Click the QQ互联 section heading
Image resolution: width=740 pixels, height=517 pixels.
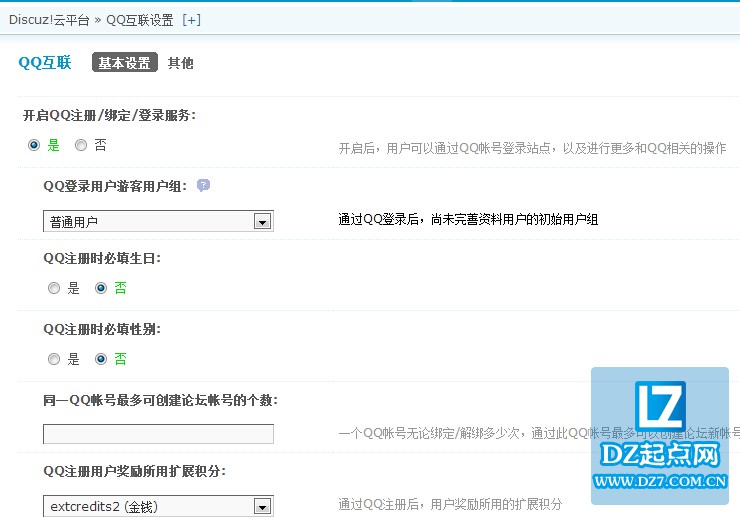pos(45,63)
